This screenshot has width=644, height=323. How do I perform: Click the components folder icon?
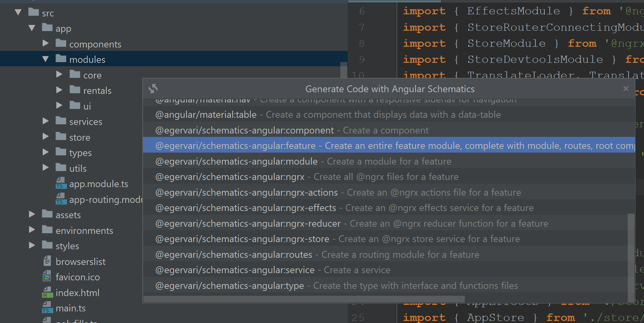[61, 43]
